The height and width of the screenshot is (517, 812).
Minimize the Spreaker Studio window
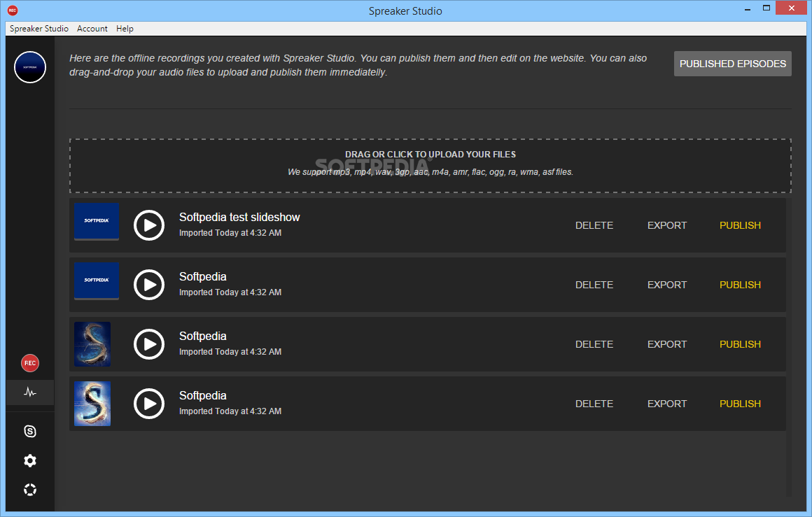pos(748,9)
